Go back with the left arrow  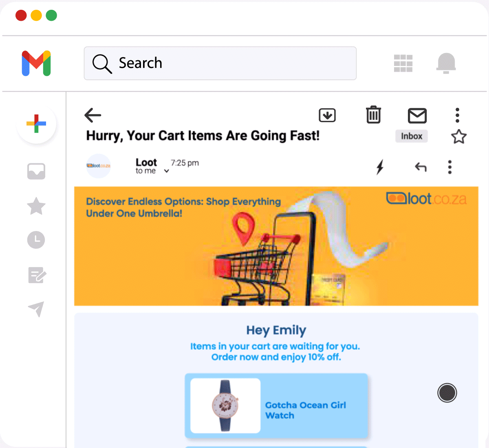pos(93,115)
